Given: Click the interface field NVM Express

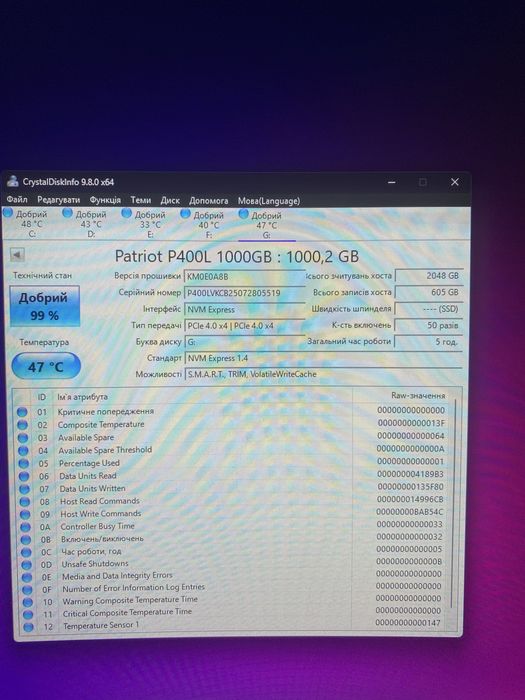Looking at the screenshot, I should (x=244, y=309).
